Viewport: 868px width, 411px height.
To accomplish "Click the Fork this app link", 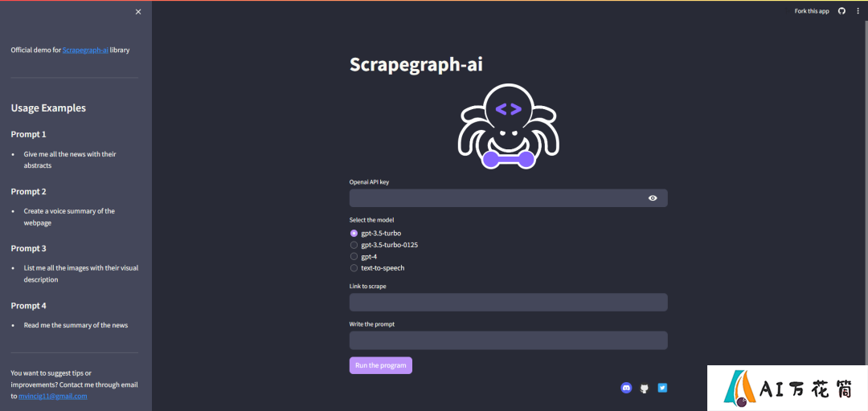I will 812,11.
